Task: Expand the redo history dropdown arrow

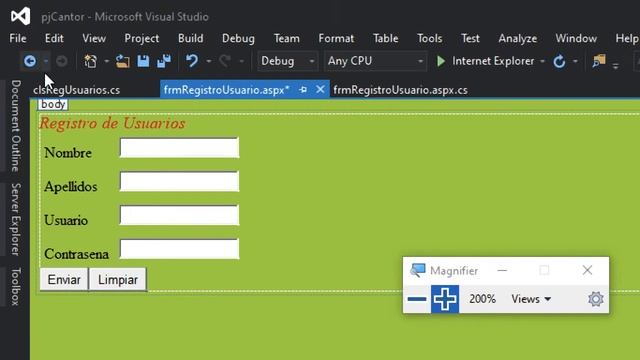Action: pyautogui.click(x=242, y=61)
